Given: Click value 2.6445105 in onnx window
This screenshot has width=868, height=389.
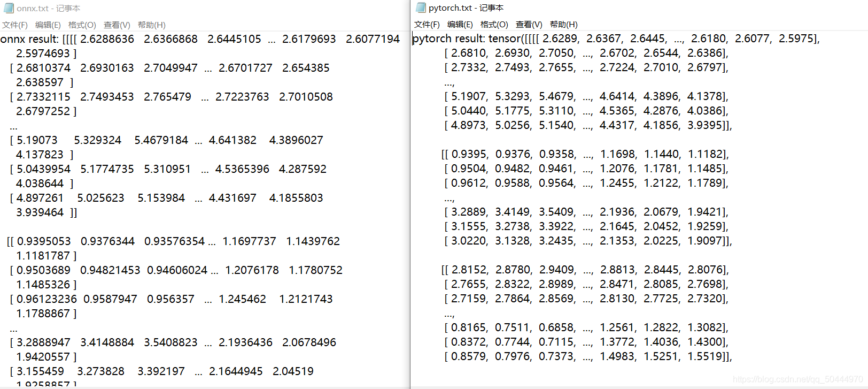Looking at the screenshot, I should click(234, 39).
